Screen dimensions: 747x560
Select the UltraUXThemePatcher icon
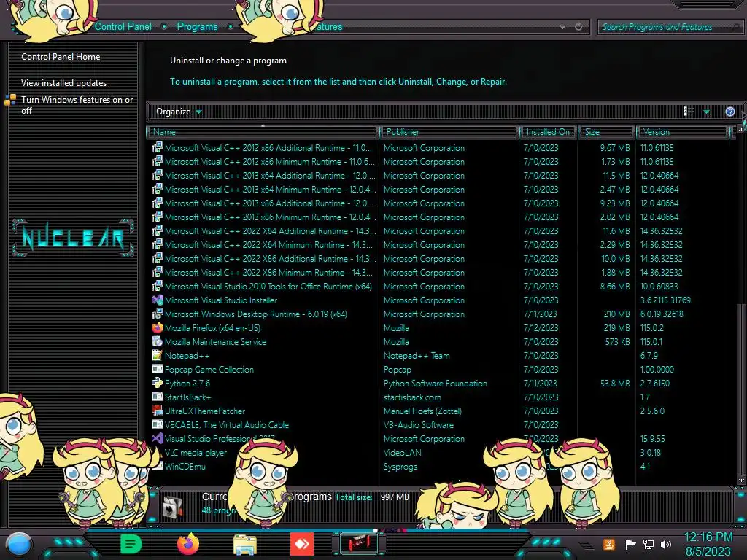(x=158, y=411)
